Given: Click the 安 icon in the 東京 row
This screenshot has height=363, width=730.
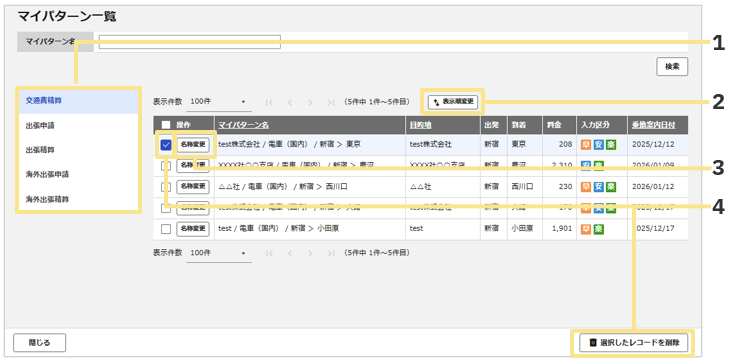Looking at the screenshot, I should click(x=598, y=145).
